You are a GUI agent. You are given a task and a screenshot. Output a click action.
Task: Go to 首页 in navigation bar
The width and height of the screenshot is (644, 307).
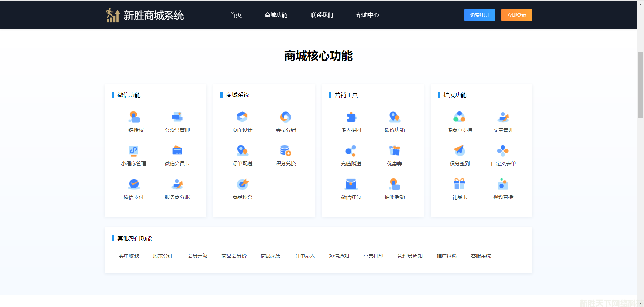(236, 15)
